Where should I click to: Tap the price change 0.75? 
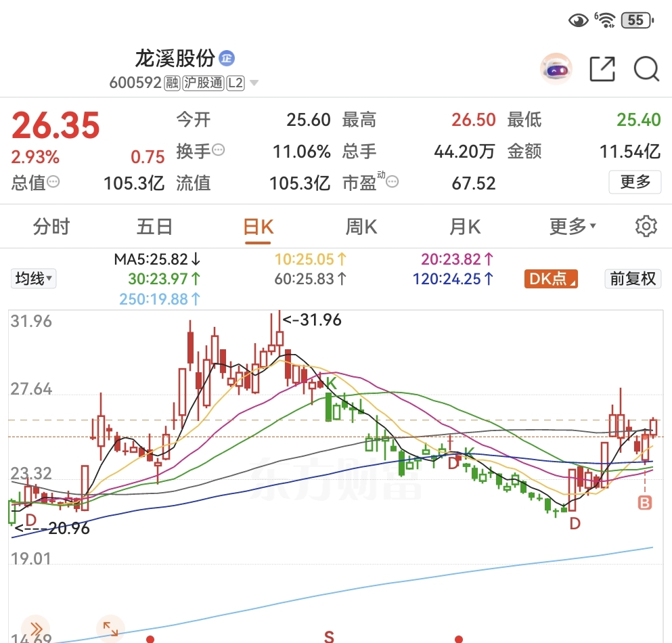(148, 157)
